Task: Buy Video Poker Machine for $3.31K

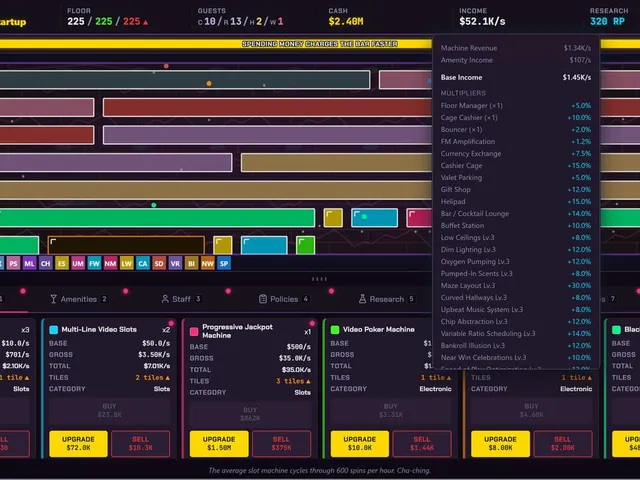Action: click(x=391, y=411)
